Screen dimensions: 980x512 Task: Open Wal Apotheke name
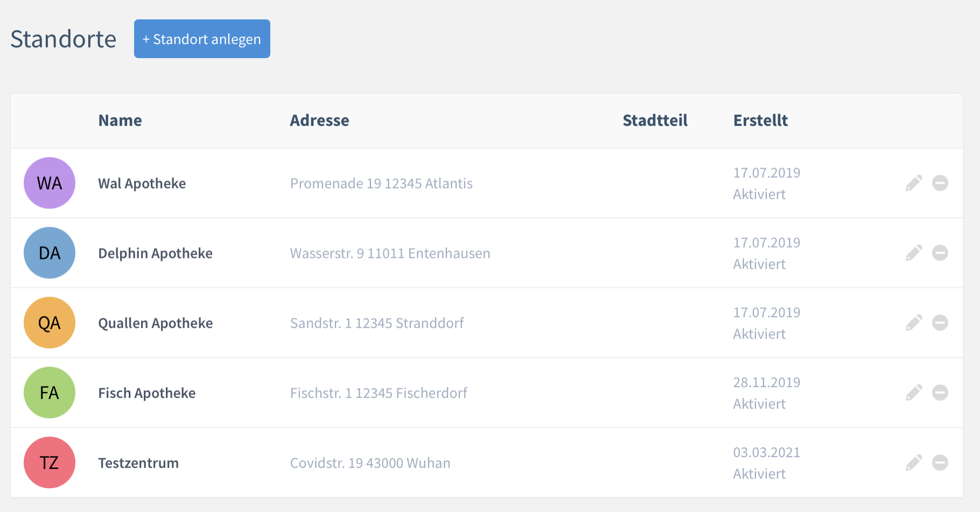[x=142, y=184]
